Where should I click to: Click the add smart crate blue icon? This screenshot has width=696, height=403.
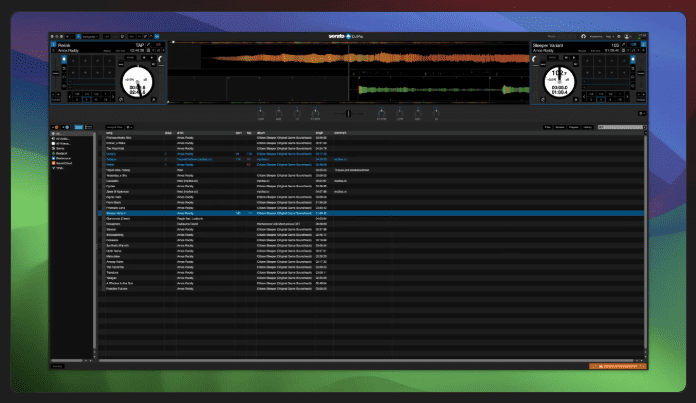click(x=66, y=127)
